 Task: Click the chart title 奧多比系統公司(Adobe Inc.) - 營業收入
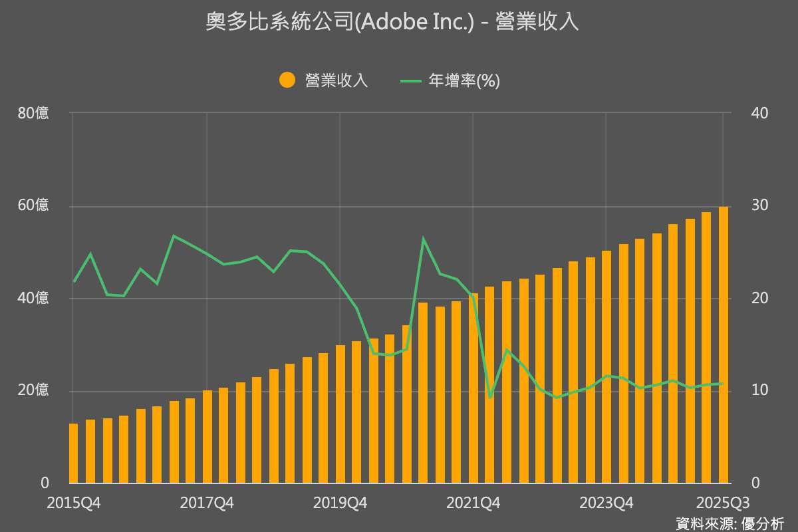pyautogui.click(x=392, y=22)
